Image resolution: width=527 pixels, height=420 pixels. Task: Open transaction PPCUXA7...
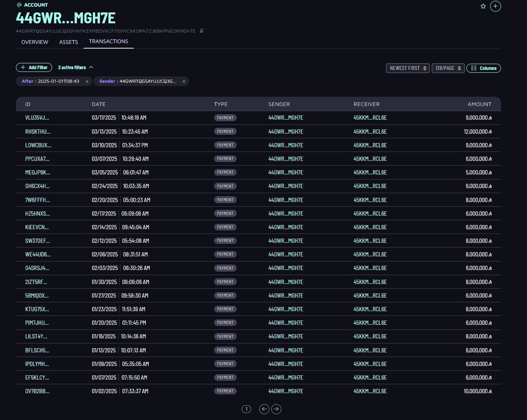tap(38, 158)
